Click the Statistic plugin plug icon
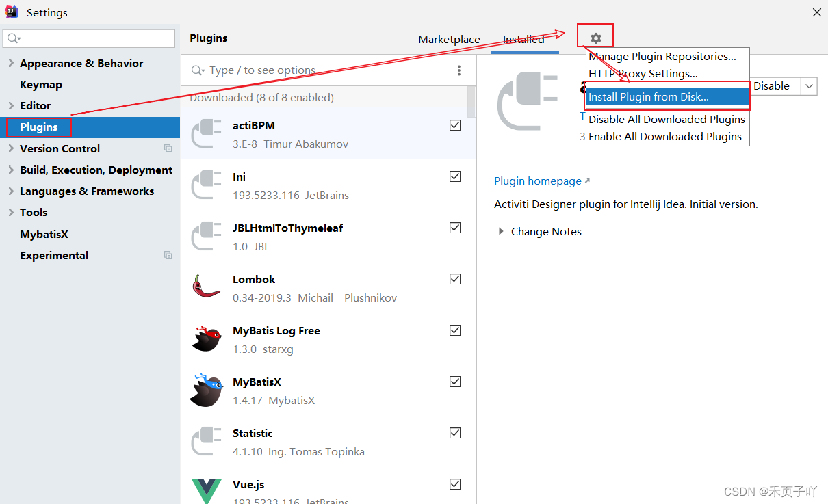828x504 pixels. click(x=206, y=442)
